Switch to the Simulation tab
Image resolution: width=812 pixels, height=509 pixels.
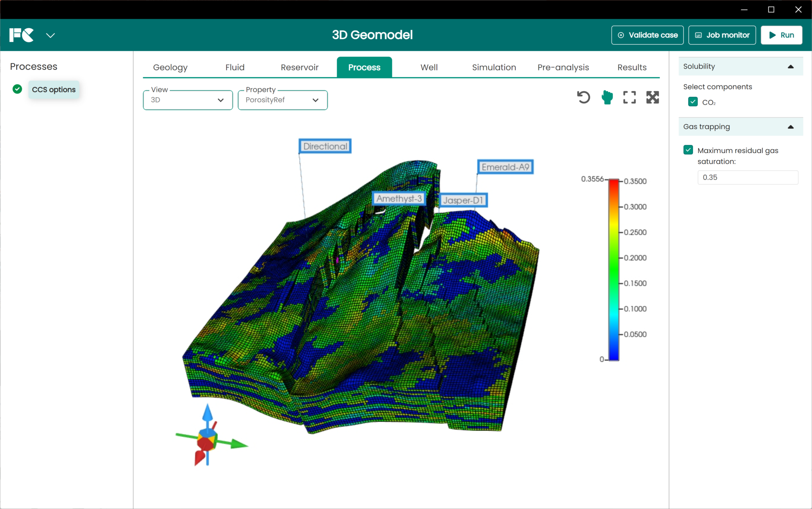[x=494, y=67]
